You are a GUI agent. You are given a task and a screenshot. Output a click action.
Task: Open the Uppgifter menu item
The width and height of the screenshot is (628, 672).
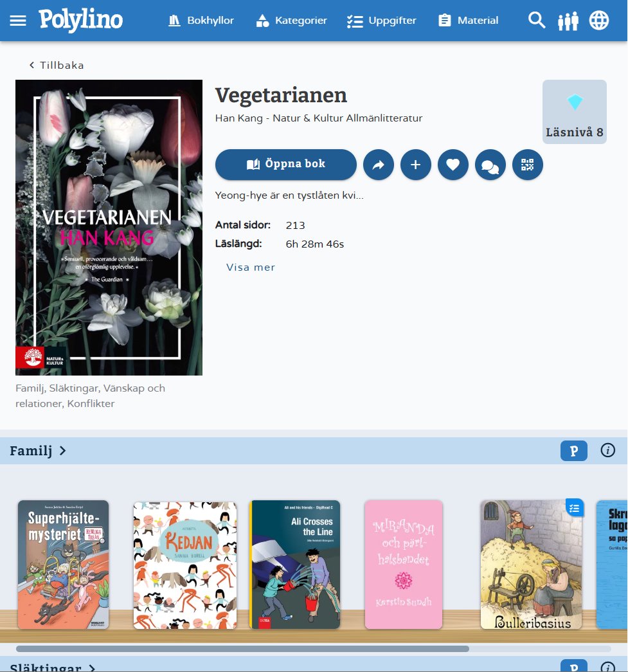[381, 21]
